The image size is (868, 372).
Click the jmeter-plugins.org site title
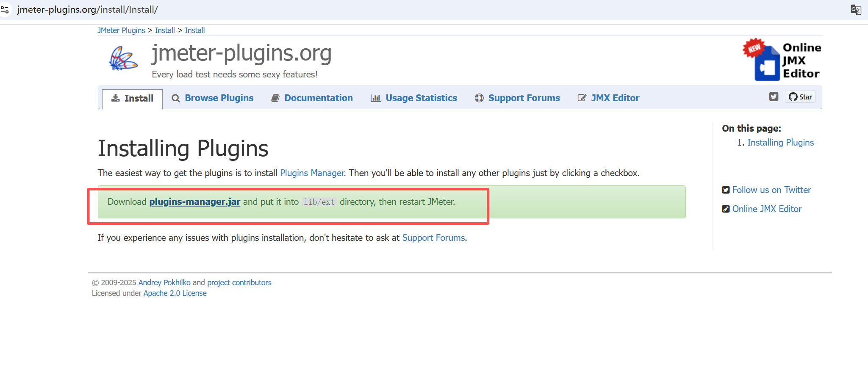(241, 53)
